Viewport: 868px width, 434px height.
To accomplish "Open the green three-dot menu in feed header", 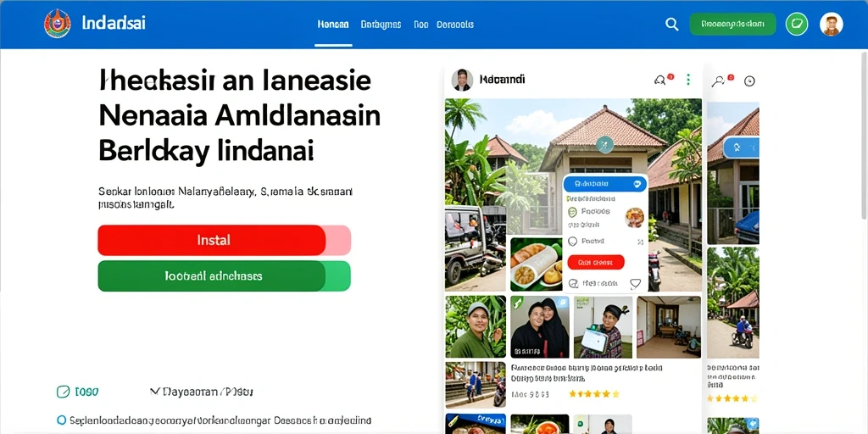I will click(x=688, y=80).
